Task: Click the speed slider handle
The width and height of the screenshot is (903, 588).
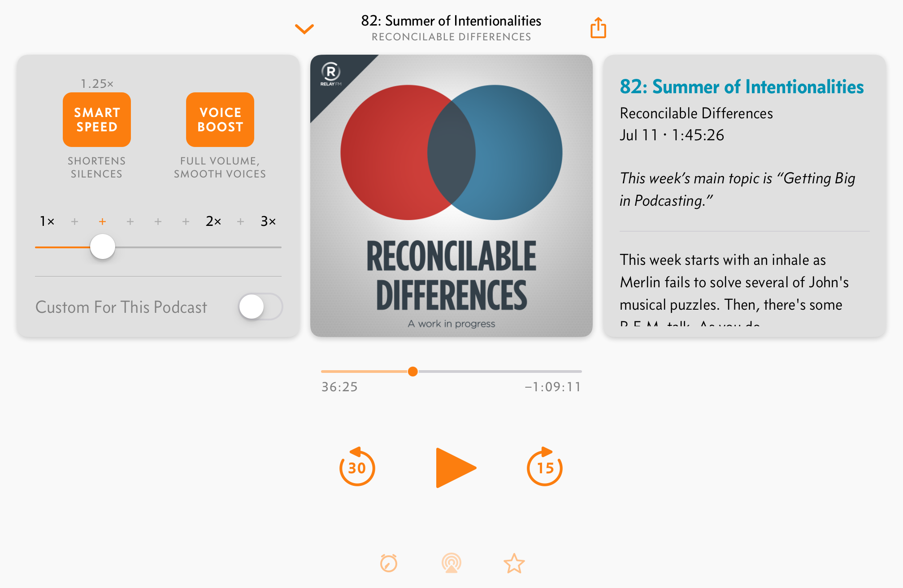Action: [103, 246]
